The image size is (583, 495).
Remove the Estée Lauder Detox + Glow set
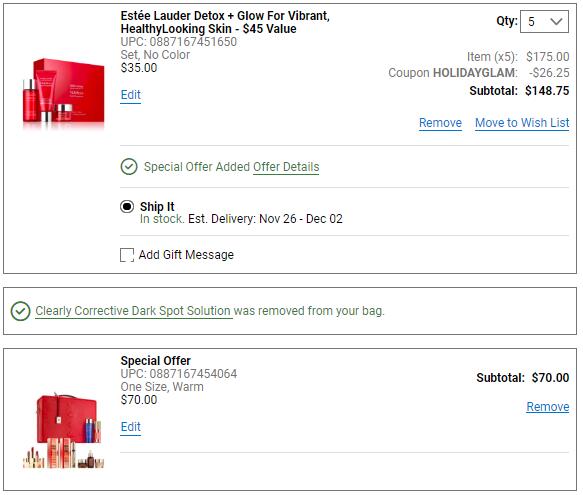[x=440, y=123]
